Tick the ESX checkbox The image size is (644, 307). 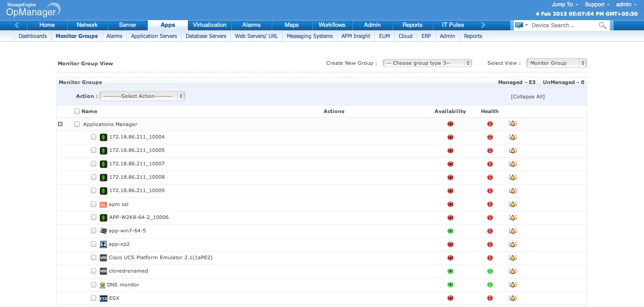(x=94, y=298)
